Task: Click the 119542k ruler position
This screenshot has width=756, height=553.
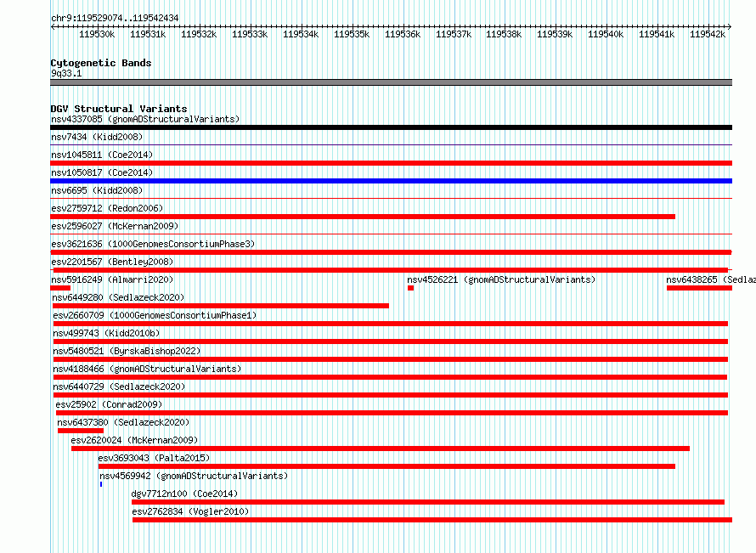Action: point(708,34)
